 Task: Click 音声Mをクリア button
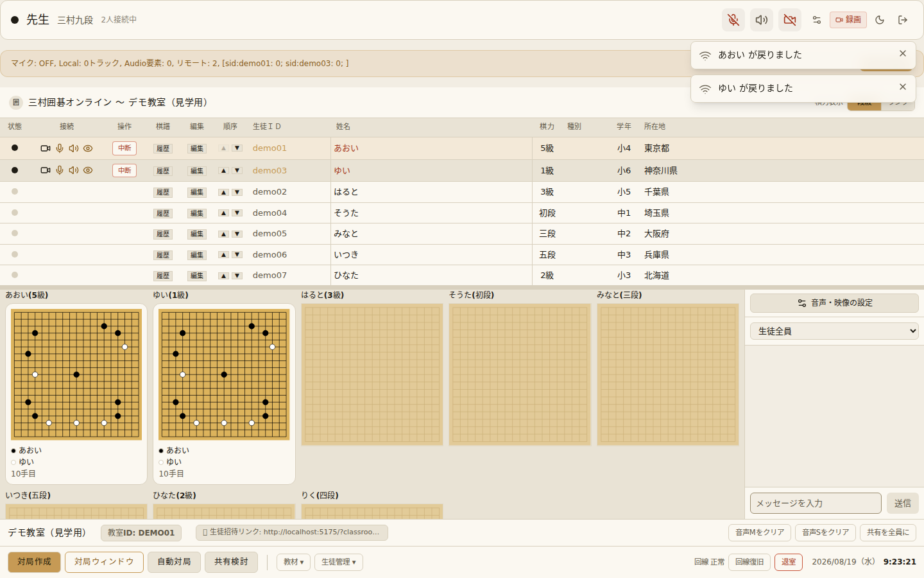760,532
